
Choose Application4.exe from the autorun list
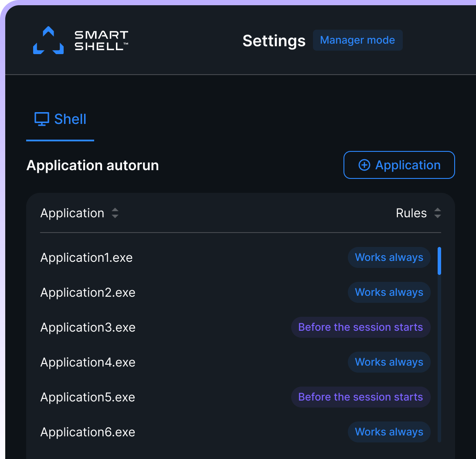88,363
